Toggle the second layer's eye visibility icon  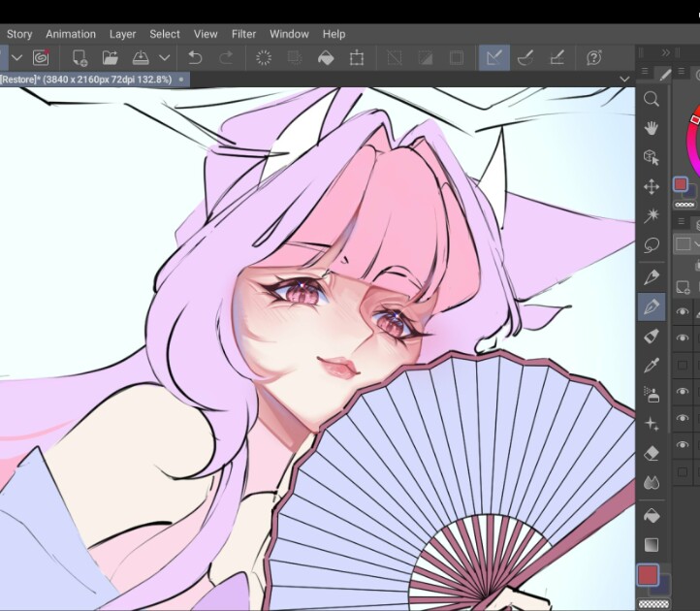pos(683,338)
